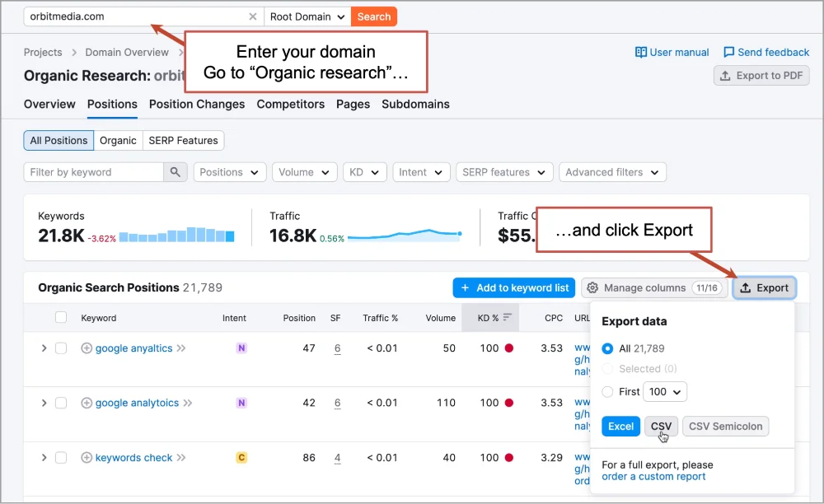
Task: Click the Keywords trend bar chart
Action: coord(176,235)
